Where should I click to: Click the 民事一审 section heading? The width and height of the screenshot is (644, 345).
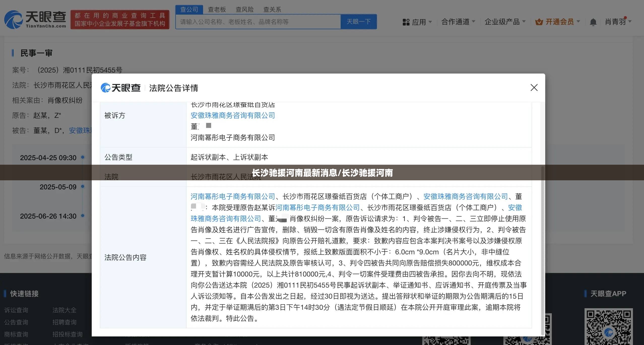(x=36, y=53)
